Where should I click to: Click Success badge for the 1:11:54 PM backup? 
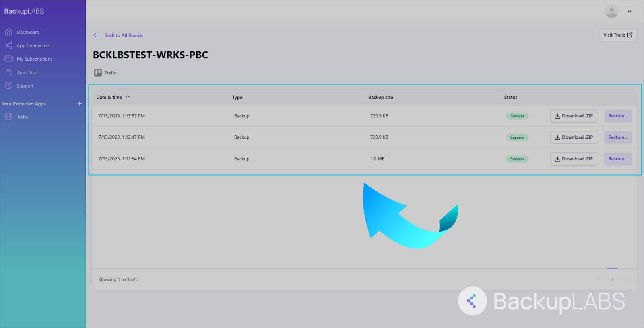click(517, 159)
